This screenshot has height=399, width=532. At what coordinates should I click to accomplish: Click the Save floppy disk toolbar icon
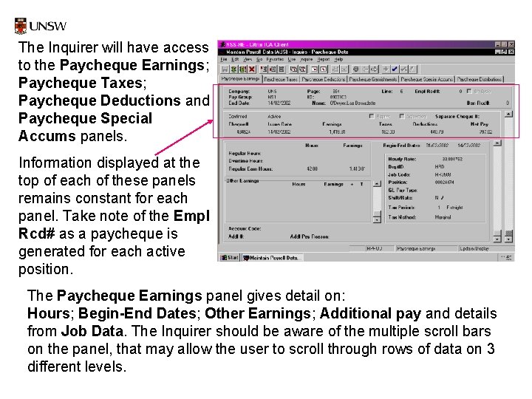(x=225, y=69)
